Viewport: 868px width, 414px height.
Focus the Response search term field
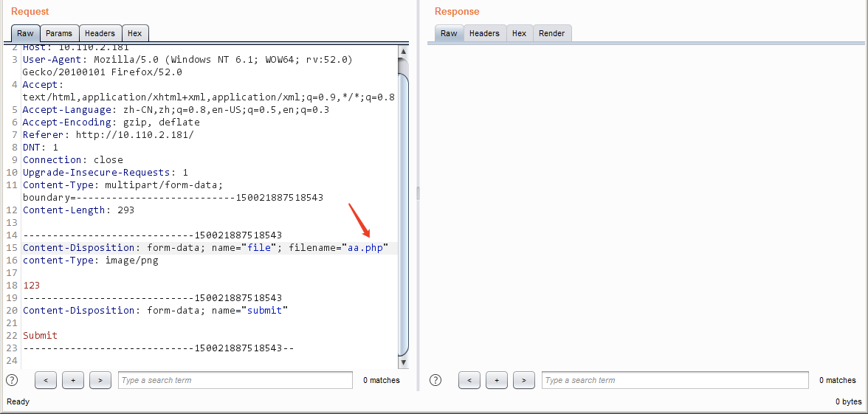(x=675, y=380)
